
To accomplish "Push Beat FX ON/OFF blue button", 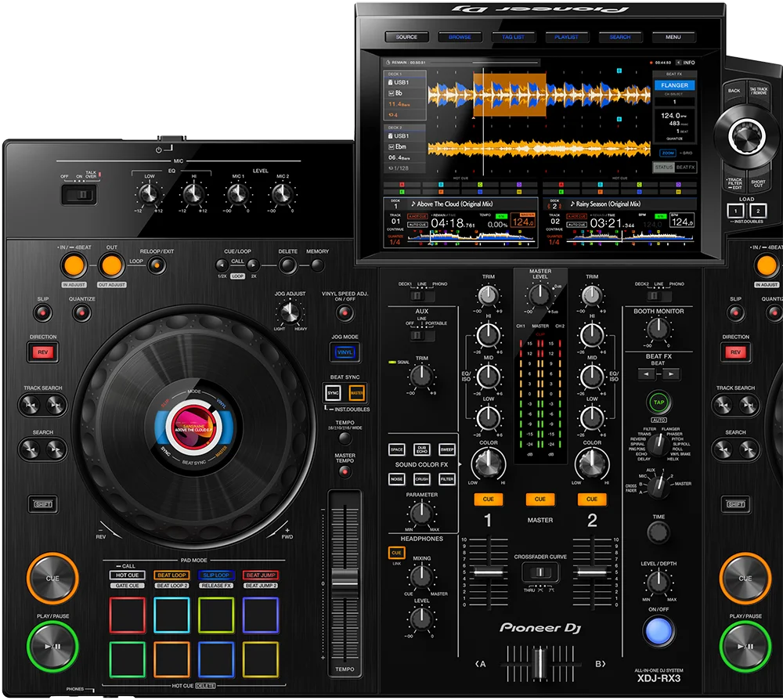I will [659, 631].
